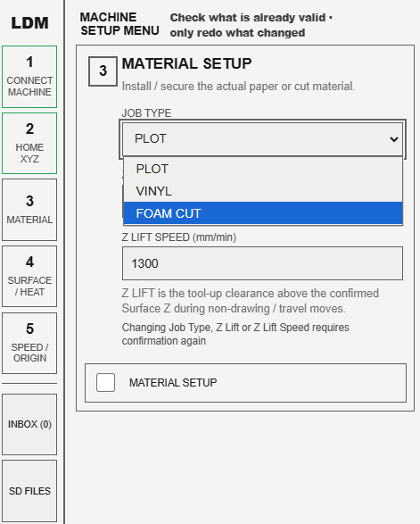420x524 pixels.
Task: Click the 'Z LIFT SPEED (mm/min)' label
Action: click(179, 237)
